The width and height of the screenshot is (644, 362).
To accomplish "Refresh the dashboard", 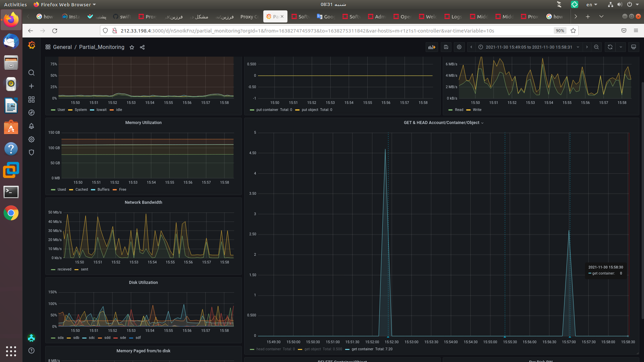I will pos(610,47).
